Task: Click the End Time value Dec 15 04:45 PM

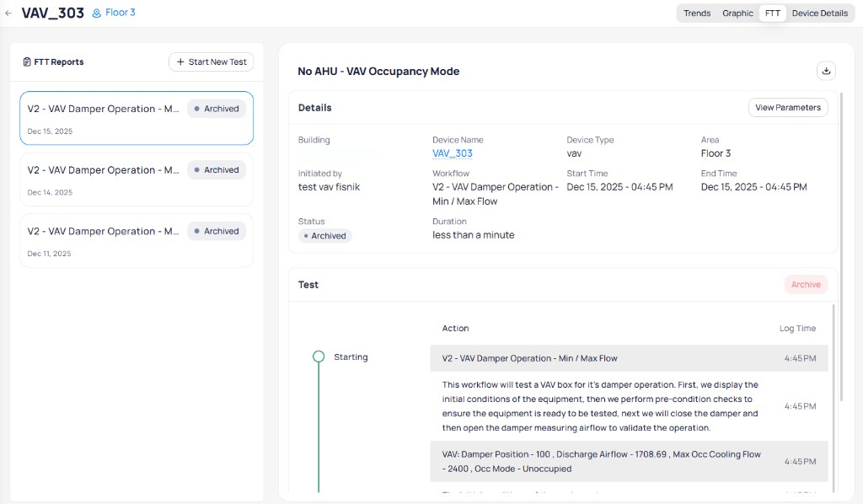Action: 753,187
